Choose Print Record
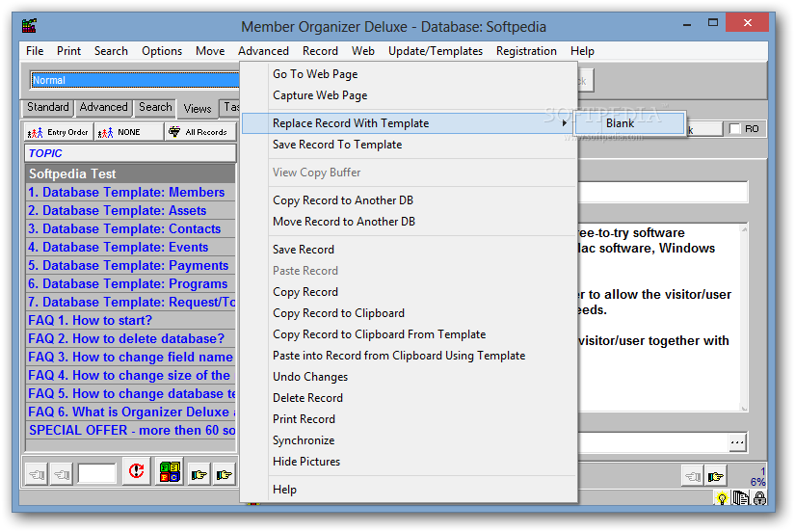 [410, 419]
